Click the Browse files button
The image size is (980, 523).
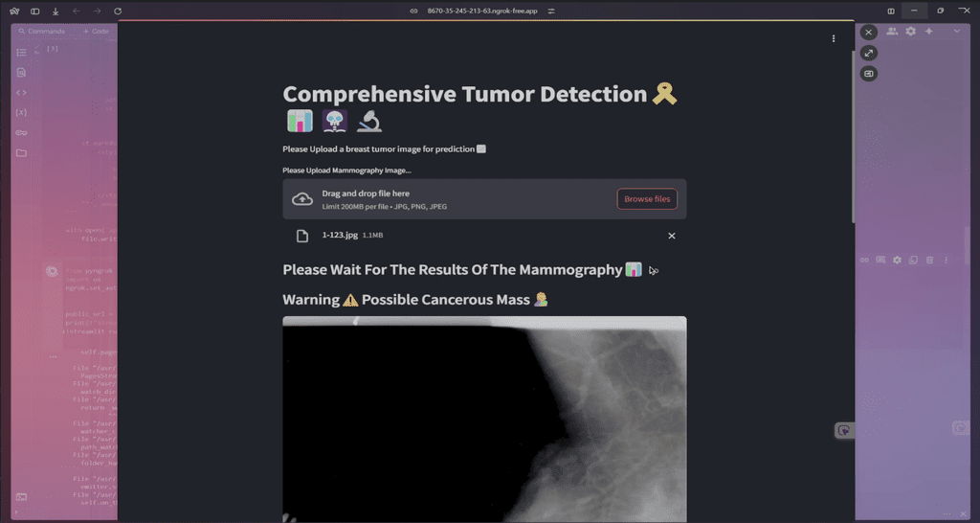(x=647, y=199)
